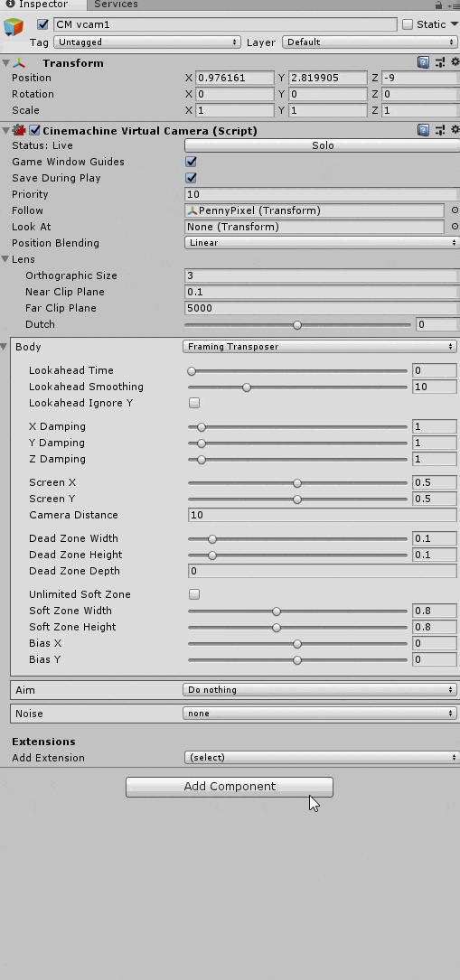Enable the Unlimited Soft Zone checkbox
Image resolution: width=460 pixels, height=980 pixels.
tap(194, 594)
